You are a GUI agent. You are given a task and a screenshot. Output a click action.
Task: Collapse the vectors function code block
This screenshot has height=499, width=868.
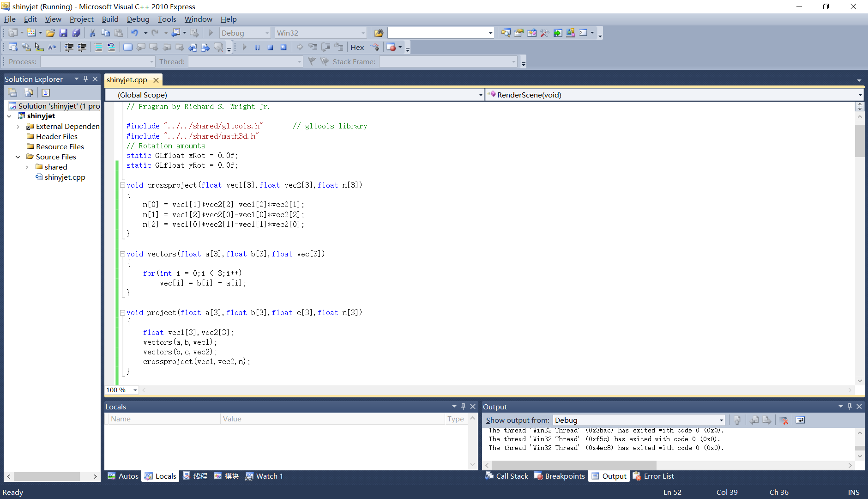coord(122,254)
